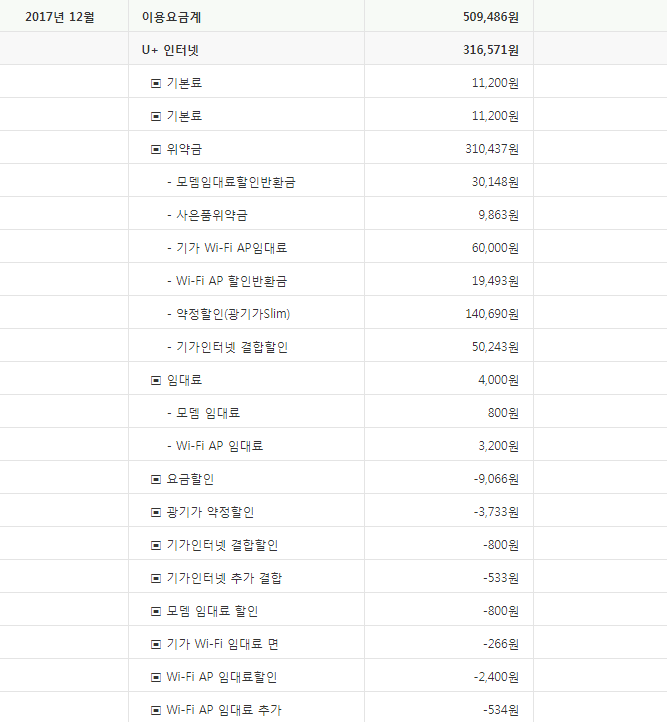Image resolution: width=667 pixels, height=722 pixels.
Task: Collapse the 임대료 4,000원 group icon
Action: pos(155,380)
